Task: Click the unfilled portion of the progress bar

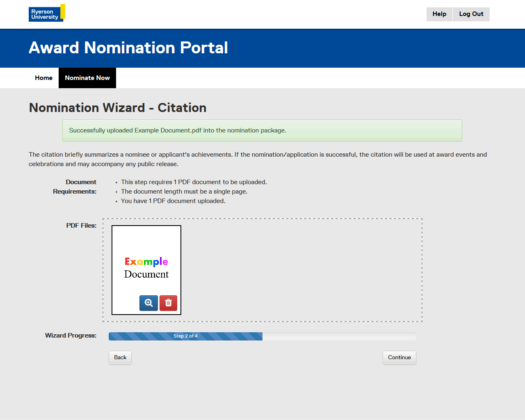Action: [x=339, y=336]
